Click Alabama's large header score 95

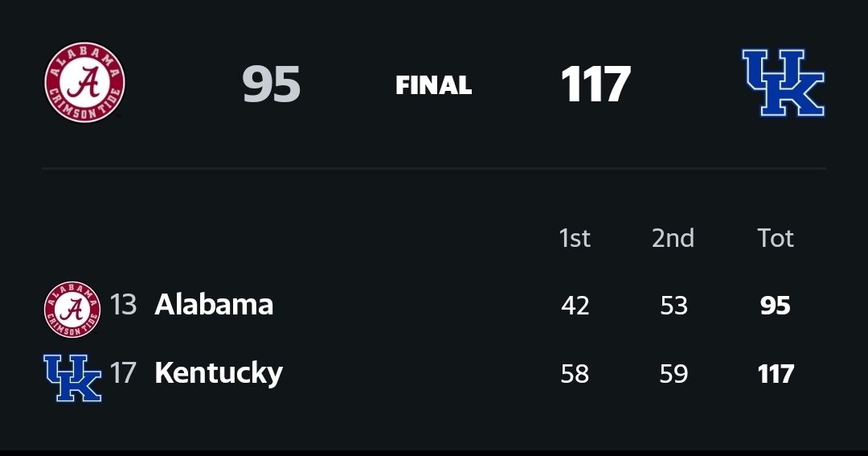coord(271,84)
